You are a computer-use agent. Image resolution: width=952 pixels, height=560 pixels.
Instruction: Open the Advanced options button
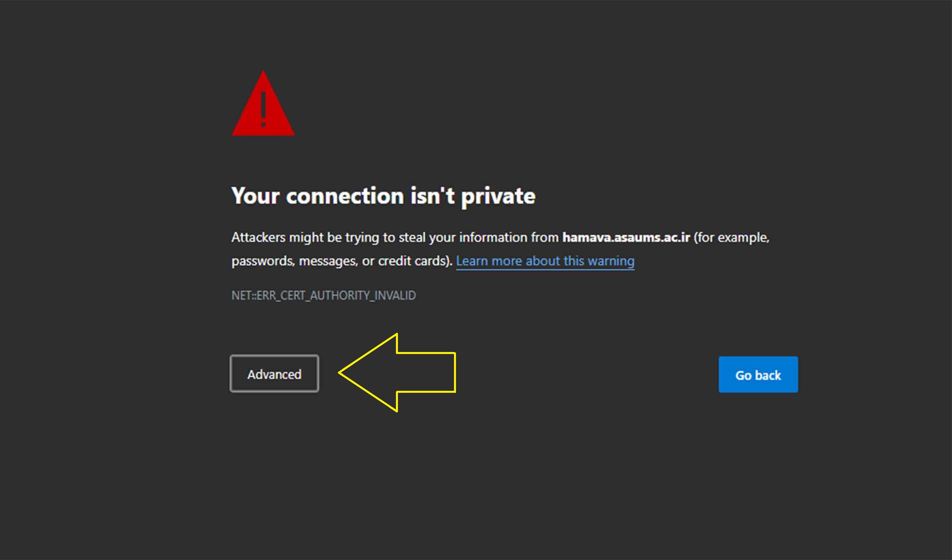(275, 374)
